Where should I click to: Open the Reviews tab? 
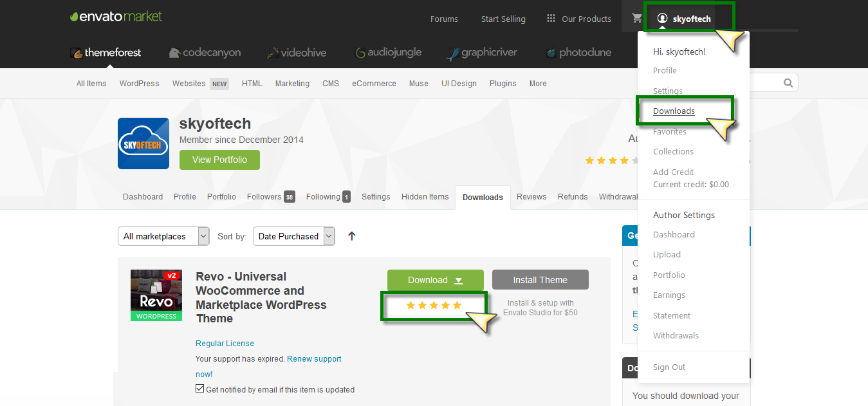pos(531,197)
